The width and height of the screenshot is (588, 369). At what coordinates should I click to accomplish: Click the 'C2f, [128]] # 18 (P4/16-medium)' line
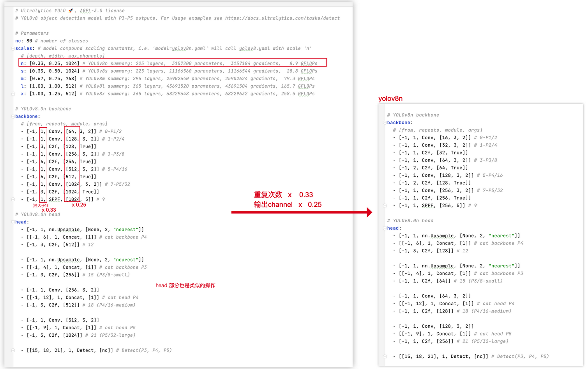(x=452, y=311)
